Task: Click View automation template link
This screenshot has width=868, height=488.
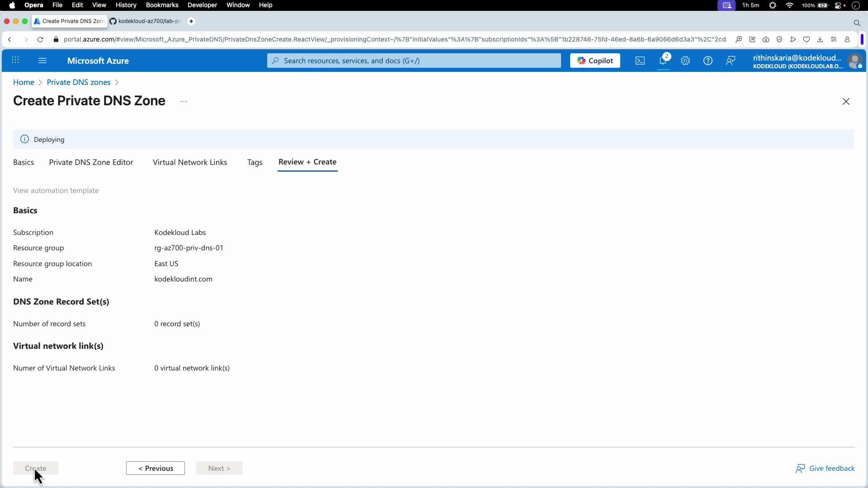Action: (56, 191)
